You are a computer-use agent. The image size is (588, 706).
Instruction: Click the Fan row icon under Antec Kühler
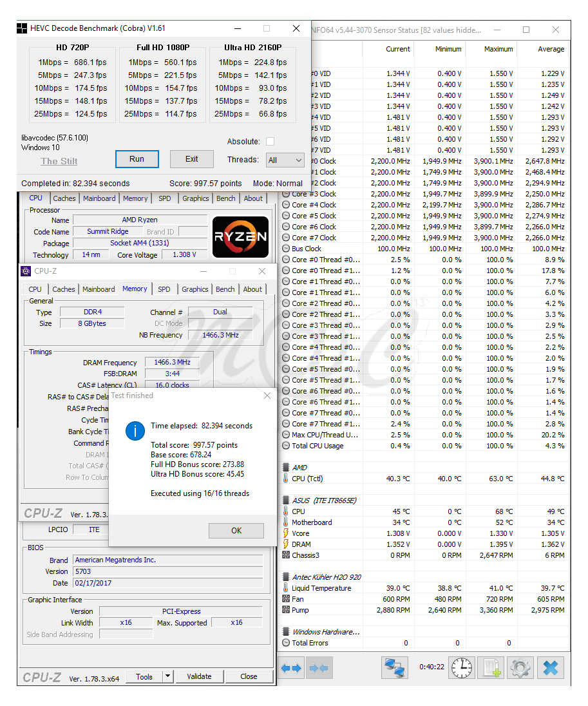[286, 599]
